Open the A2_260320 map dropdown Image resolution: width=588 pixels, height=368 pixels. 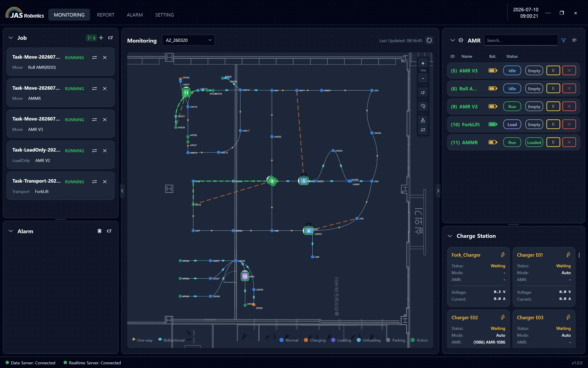click(x=188, y=40)
